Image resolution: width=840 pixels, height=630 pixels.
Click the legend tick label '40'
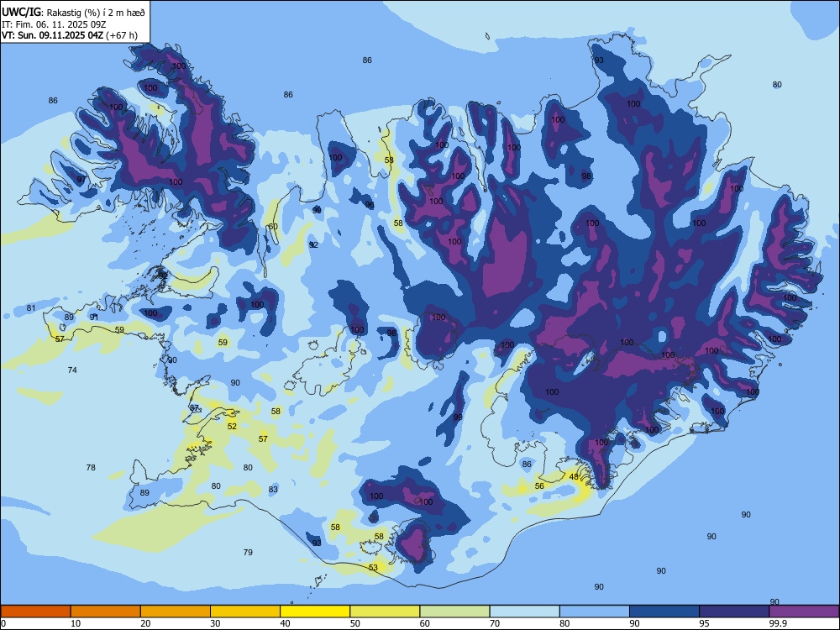pyautogui.click(x=286, y=623)
